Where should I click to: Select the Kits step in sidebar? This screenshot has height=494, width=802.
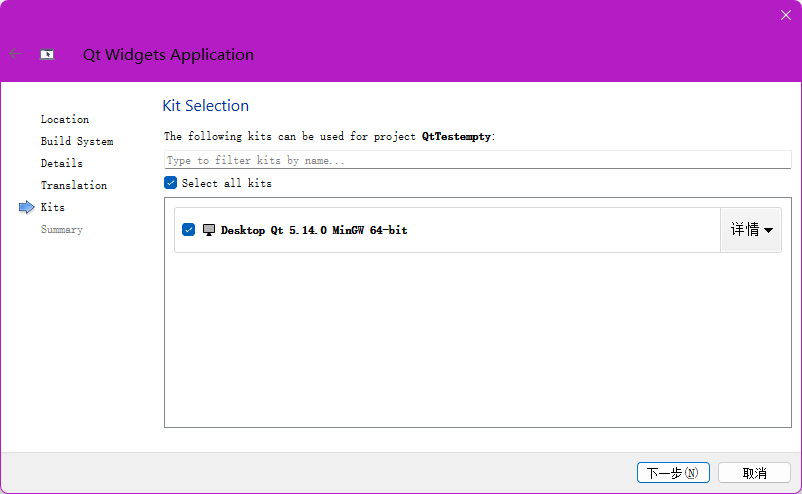(x=53, y=207)
